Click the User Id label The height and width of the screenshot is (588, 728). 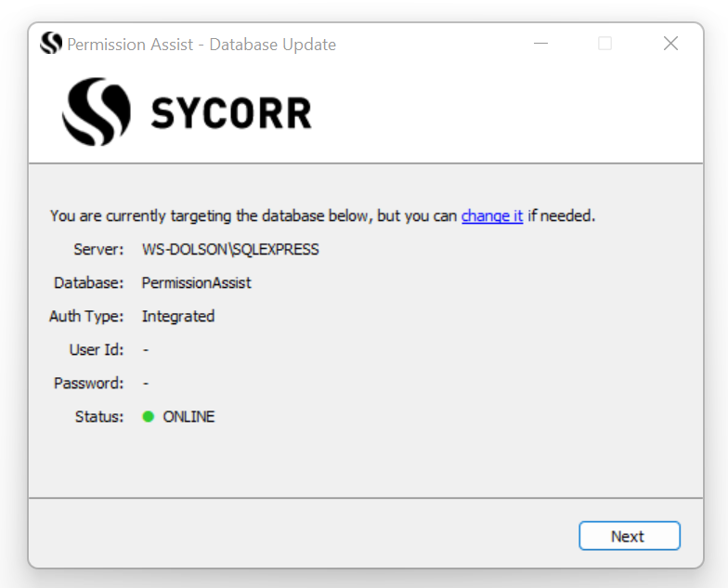96,349
